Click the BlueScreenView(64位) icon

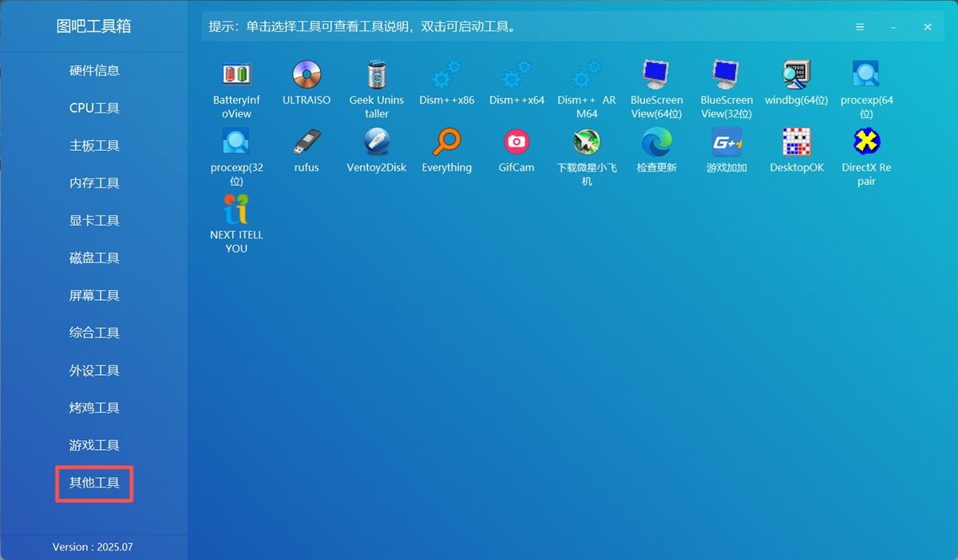(x=656, y=75)
